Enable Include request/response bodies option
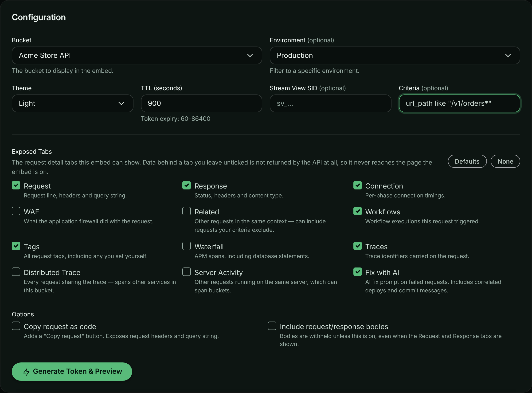The width and height of the screenshot is (532, 393). pos(272,326)
